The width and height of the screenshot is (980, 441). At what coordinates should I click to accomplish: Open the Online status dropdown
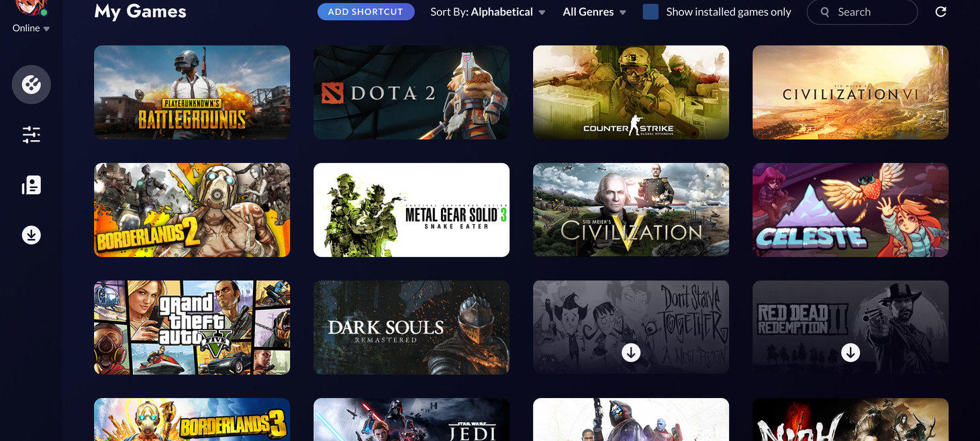pyautogui.click(x=31, y=28)
